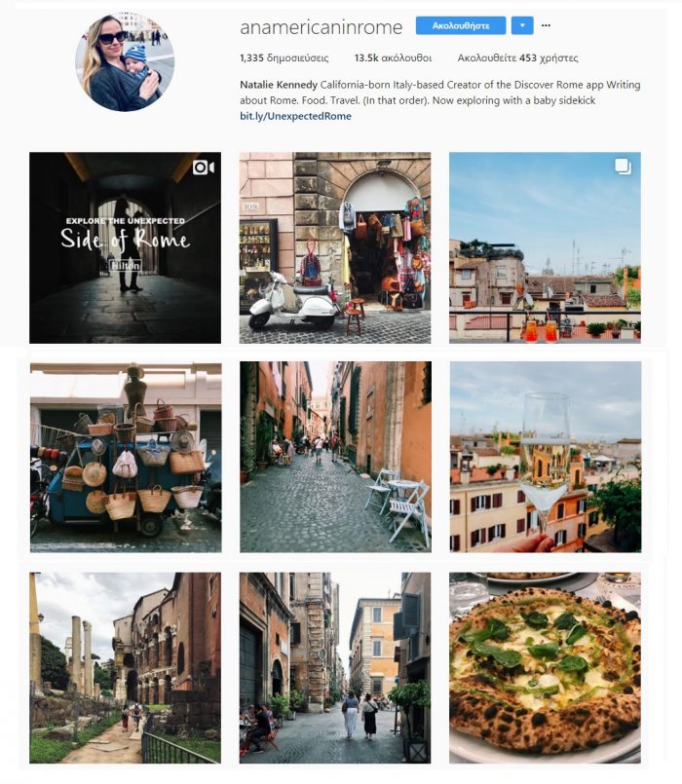Click the blue Ακολουθήστε follow button
The image size is (682, 784).
(x=461, y=25)
